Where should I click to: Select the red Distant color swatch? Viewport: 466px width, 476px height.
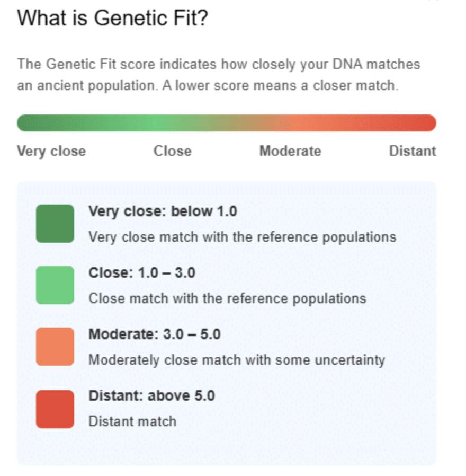click(55, 409)
